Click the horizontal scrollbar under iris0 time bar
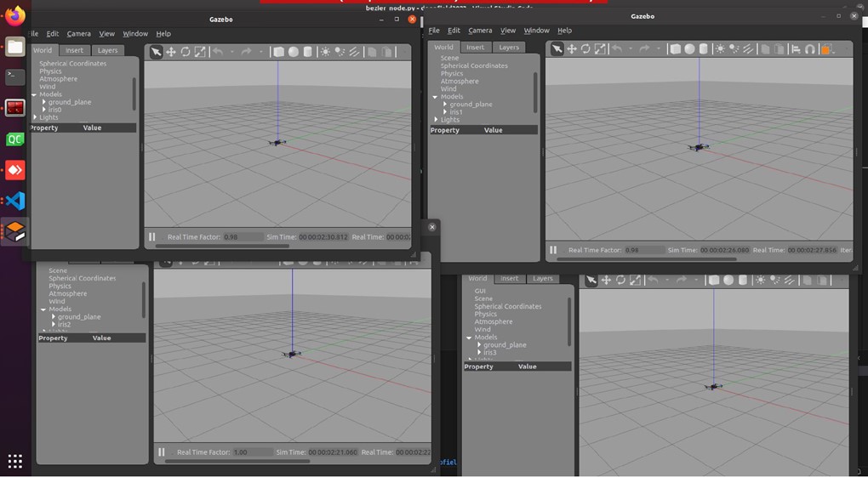 pos(221,247)
